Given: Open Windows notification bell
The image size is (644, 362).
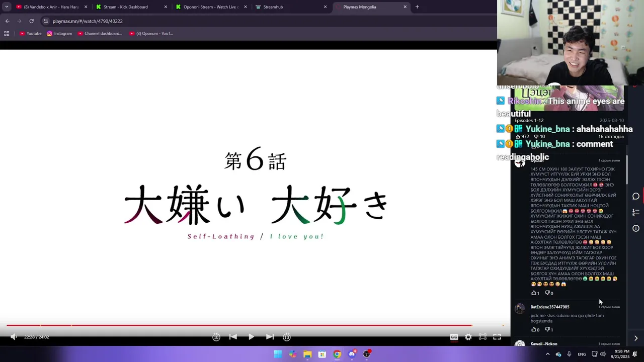Looking at the screenshot, I should (x=635, y=354).
